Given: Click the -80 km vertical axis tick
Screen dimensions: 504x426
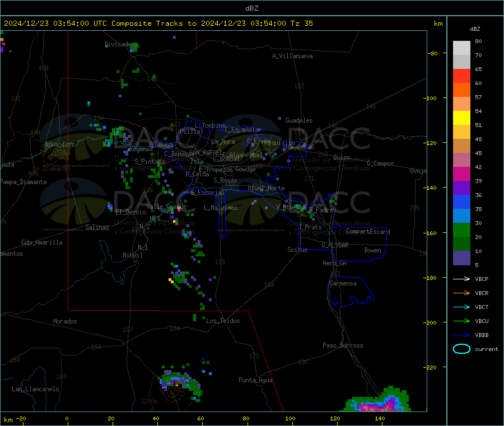Looking at the screenshot, I should [x=432, y=53].
